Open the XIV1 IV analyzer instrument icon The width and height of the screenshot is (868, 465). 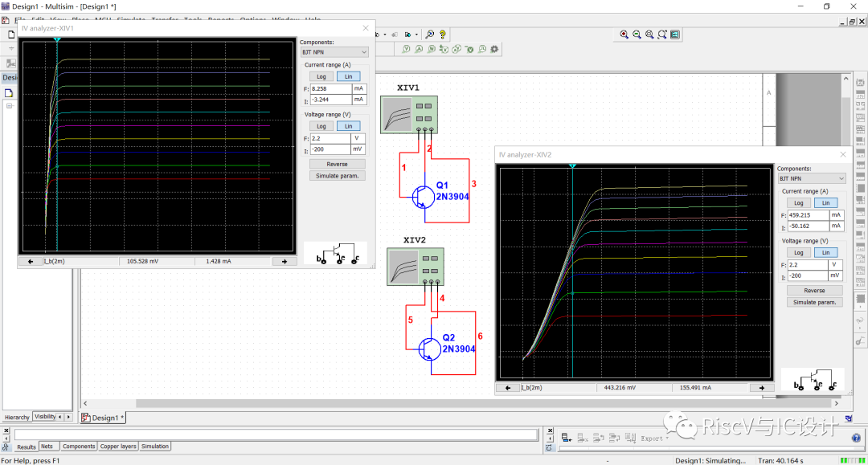pos(409,113)
